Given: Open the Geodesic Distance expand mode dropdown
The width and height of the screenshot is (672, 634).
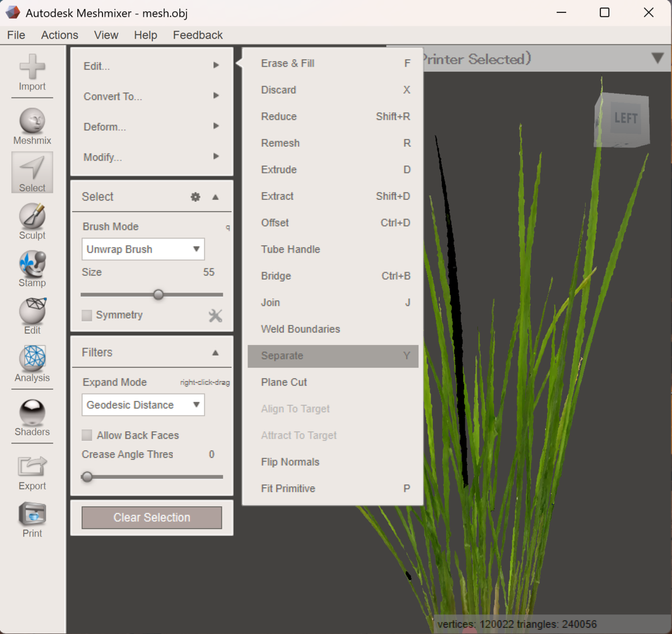Looking at the screenshot, I should pyautogui.click(x=143, y=405).
